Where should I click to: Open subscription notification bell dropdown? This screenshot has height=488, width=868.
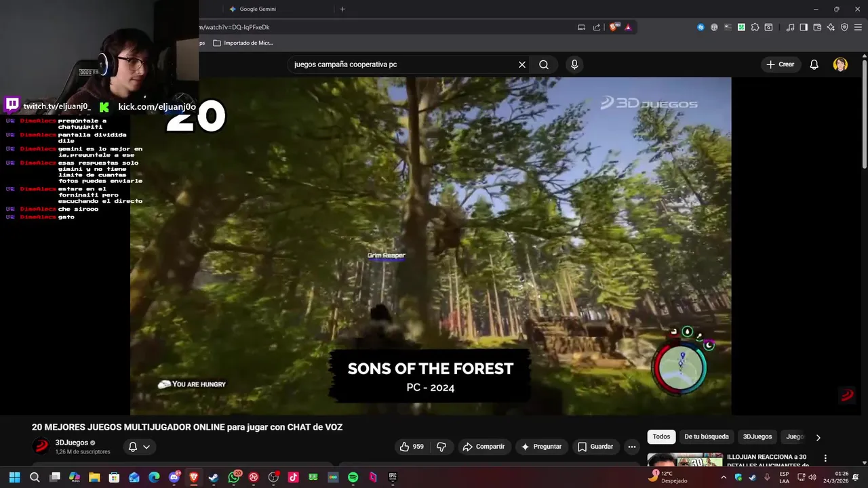(x=139, y=447)
